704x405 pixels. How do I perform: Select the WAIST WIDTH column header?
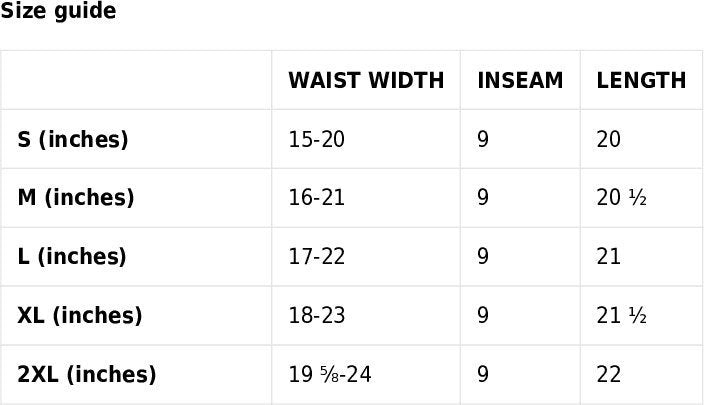[x=366, y=81]
